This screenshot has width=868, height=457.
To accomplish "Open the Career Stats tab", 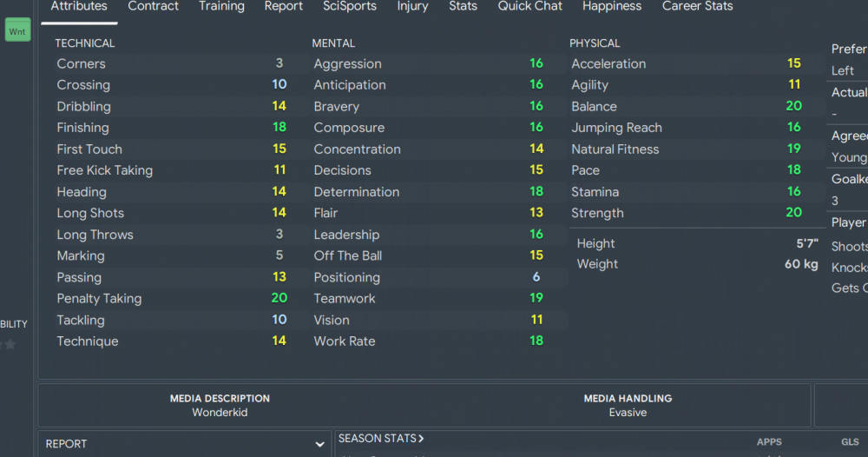I will tap(698, 7).
